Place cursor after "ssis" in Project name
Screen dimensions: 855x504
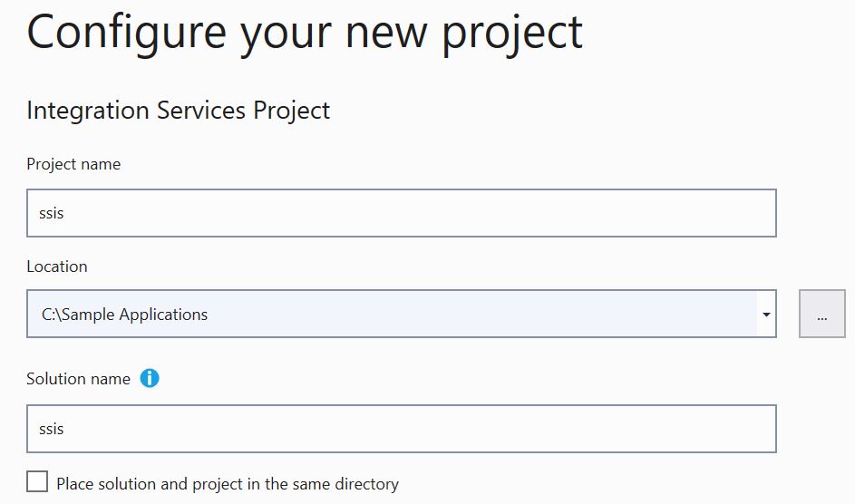[65, 213]
